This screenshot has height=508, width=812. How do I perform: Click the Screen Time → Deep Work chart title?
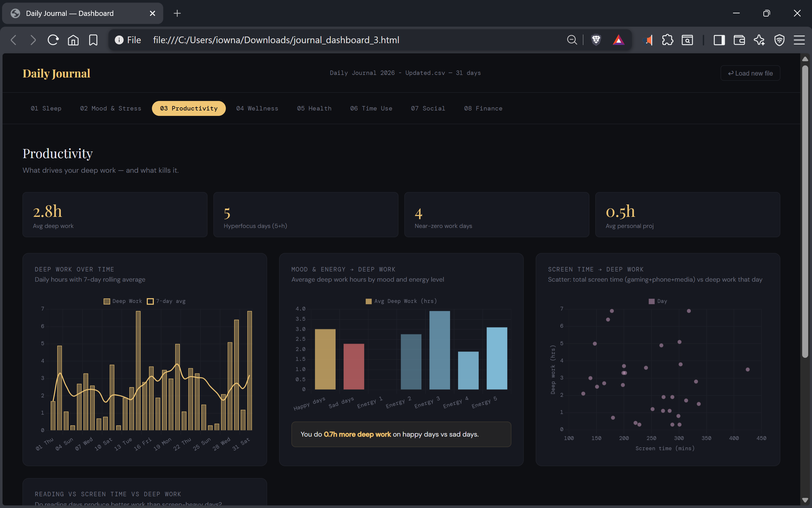click(596, 269)
